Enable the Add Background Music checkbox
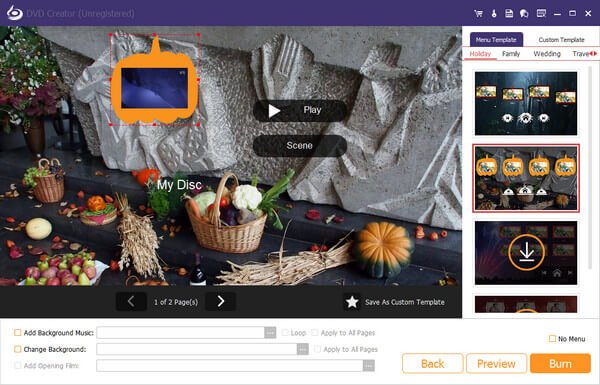The image size is (600, 385). click(18, 333)
